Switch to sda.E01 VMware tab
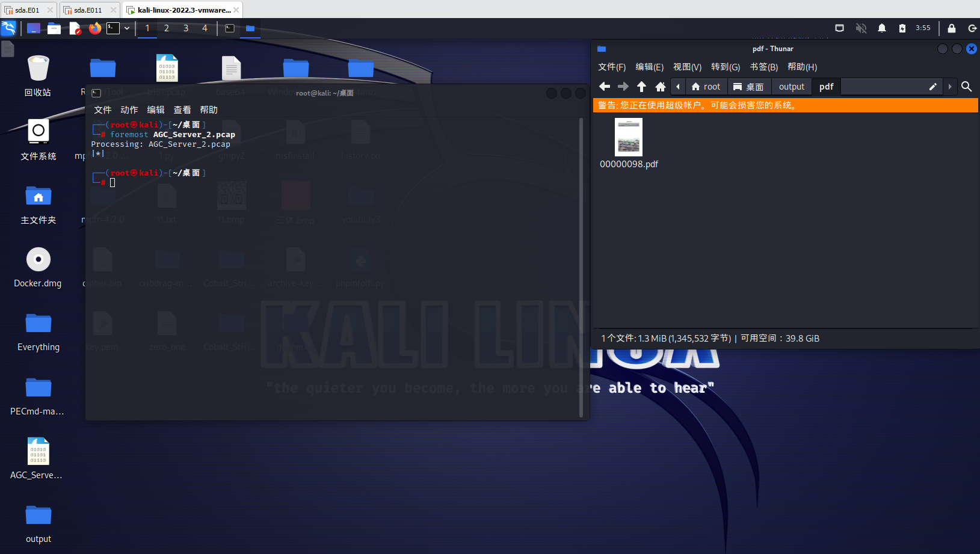 28,10
